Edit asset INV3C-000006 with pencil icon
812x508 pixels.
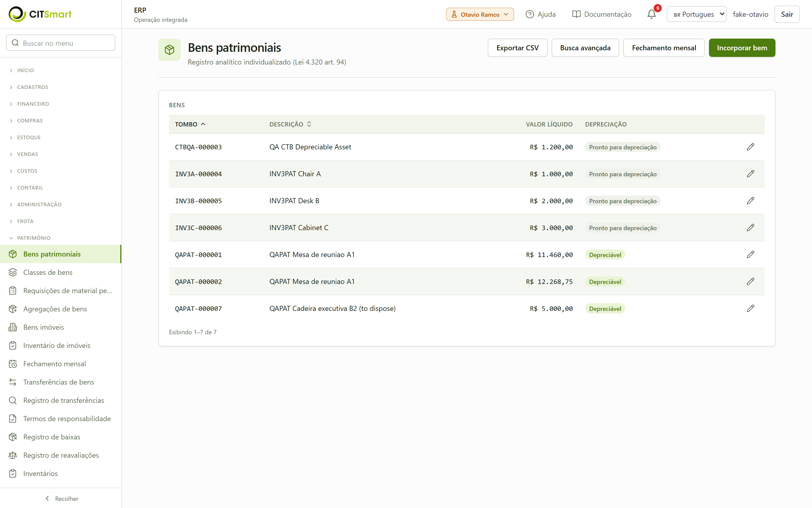click(x=751, y=228)
